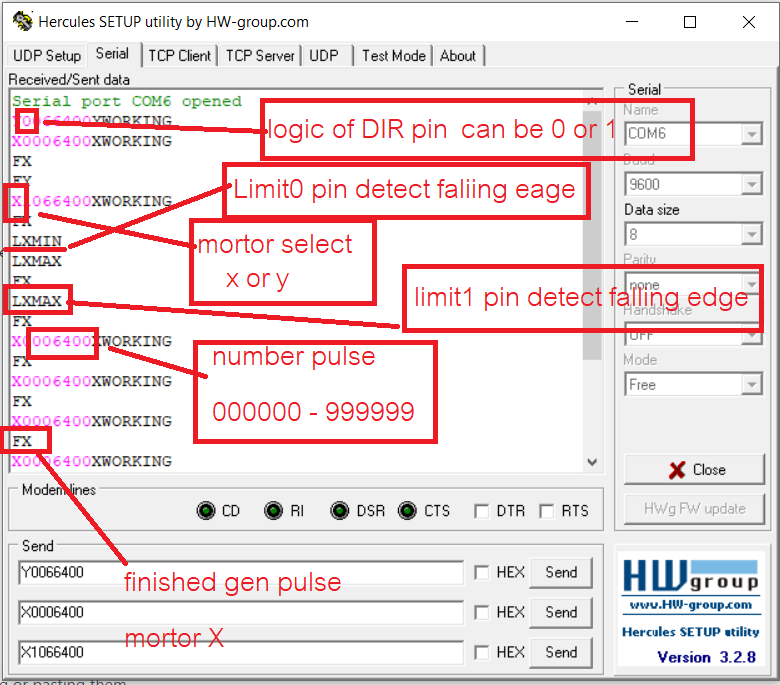This screenshot has height=685, width=780.
Task: Click the red X icon on Close button
Action: pyautogui.click(x=677, y=470)
